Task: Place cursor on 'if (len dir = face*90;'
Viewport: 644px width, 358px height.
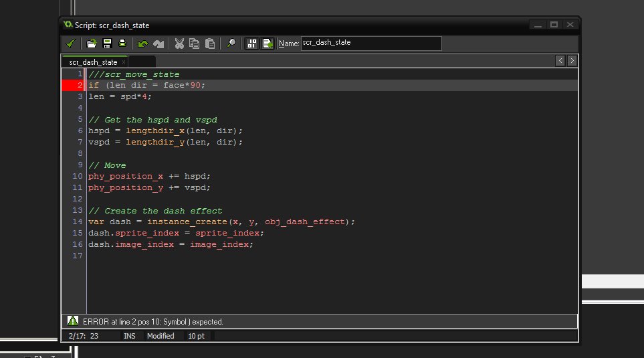Action: (146, 85)
